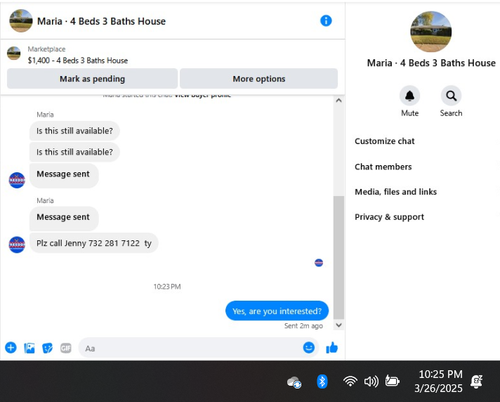Click large house profile photo in side panel
500x402 pixels.
(431, 31)
